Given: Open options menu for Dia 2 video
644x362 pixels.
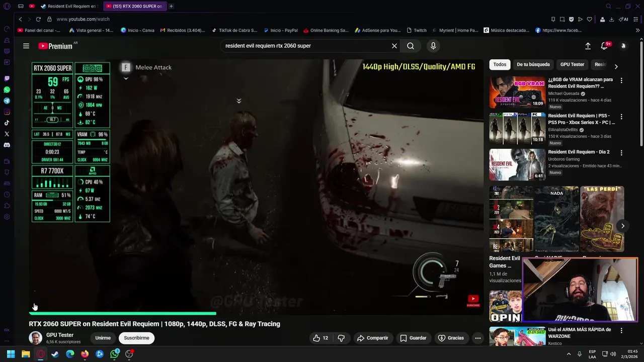Looking at the screenshot, I should 621,153.
